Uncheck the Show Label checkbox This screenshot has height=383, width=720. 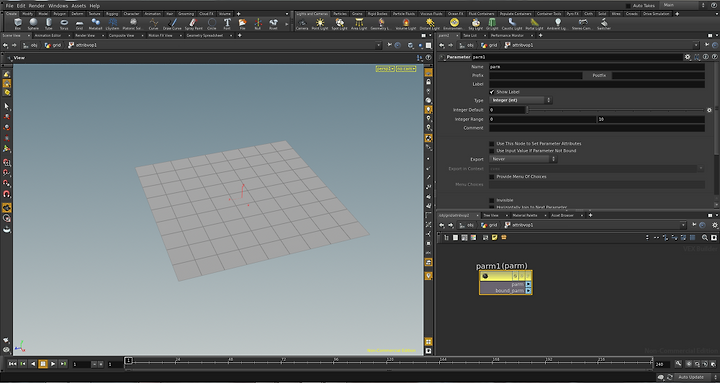492,92
